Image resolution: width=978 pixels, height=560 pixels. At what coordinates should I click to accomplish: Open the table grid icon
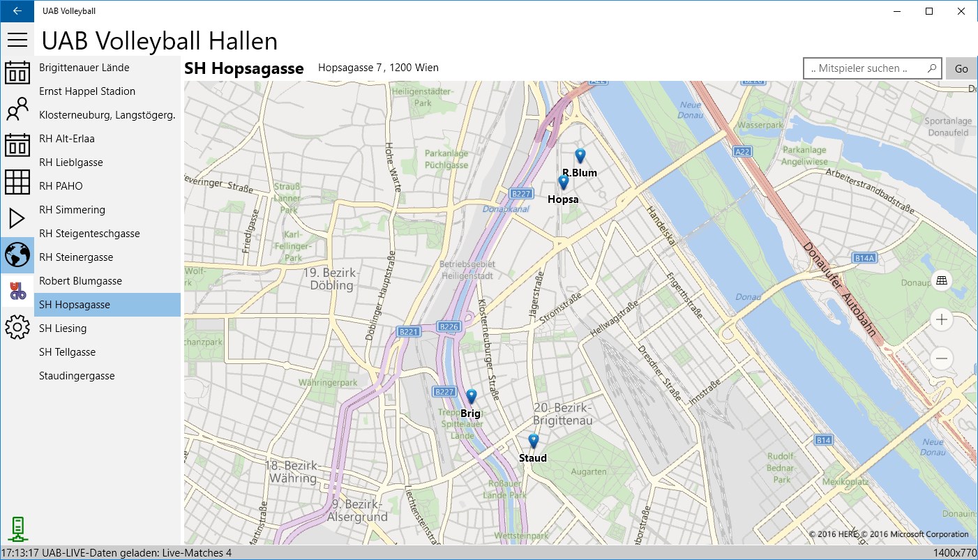coord(17,182)
